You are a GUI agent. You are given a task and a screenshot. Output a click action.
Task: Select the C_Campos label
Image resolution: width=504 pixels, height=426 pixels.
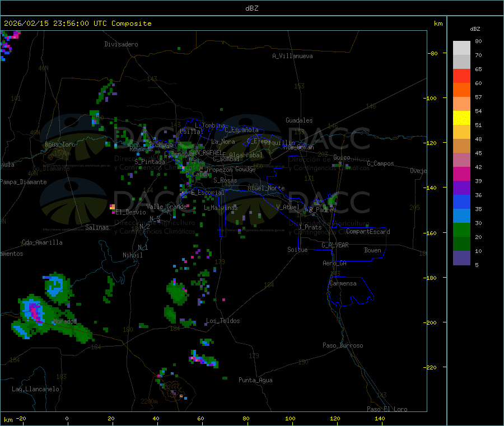pyautogui.click(x=381, y=163)
